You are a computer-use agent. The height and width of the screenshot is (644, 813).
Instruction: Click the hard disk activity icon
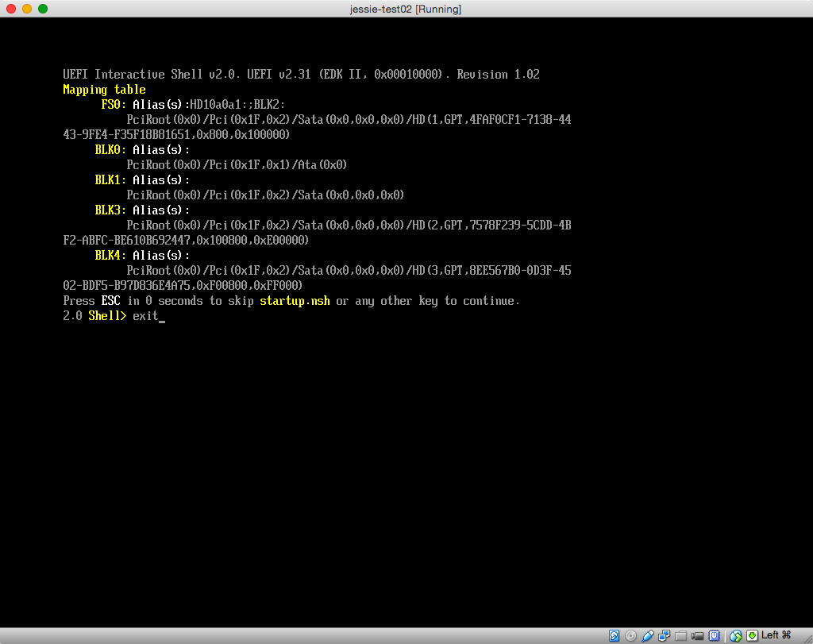click(614, 636)
